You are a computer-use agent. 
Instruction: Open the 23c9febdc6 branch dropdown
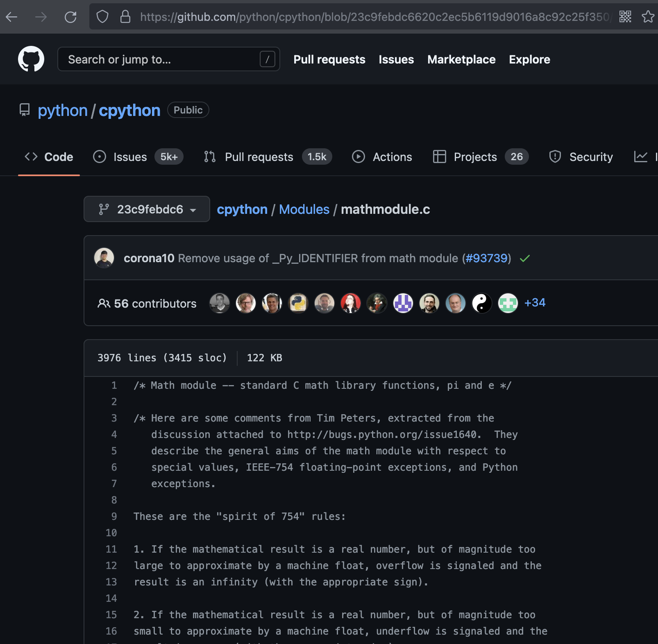pyautogui.click(x=147, y=209)
